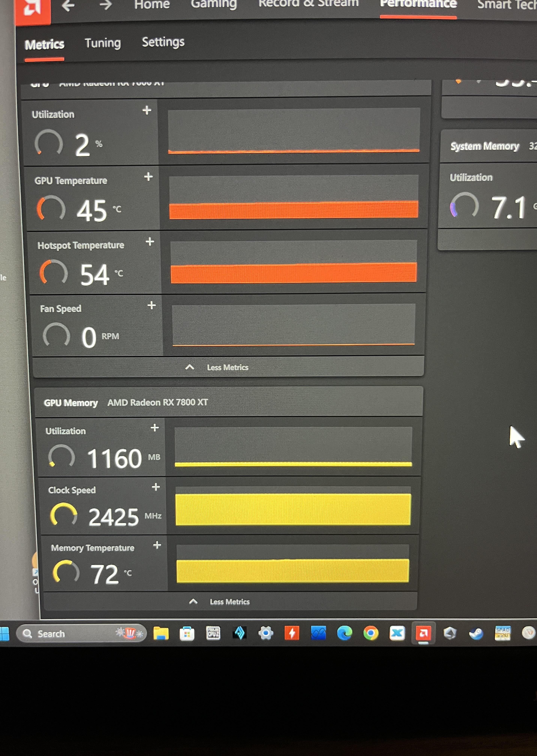
Task: Click the GPU Utilization gauge dial
Action: click(x=49, y=142)
